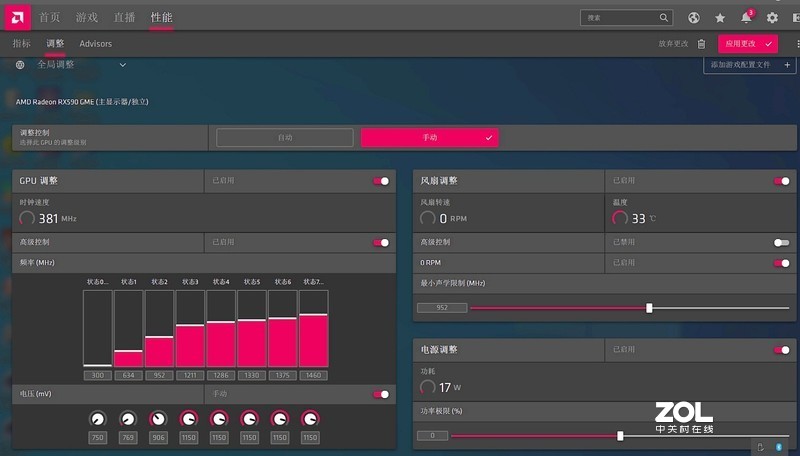The image size is (800, 456).
Task: Open the web browser globe icon
Action: pos(693,18)
